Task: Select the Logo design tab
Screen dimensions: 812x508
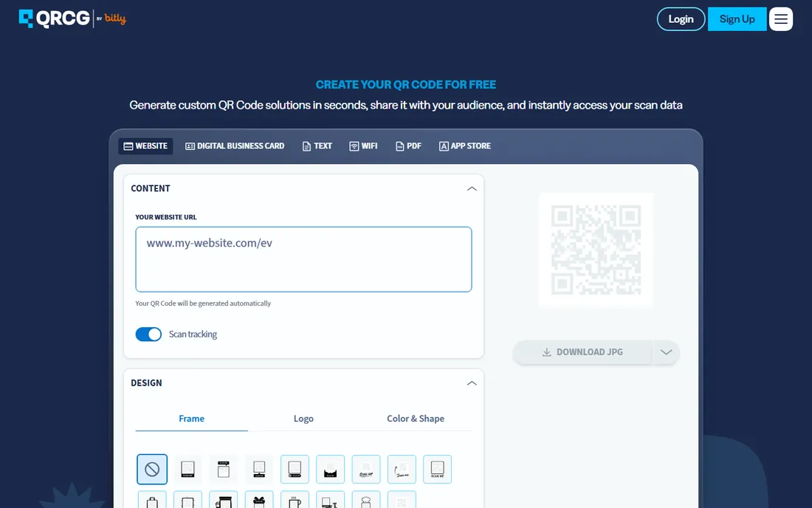Action: pos(303,419)
